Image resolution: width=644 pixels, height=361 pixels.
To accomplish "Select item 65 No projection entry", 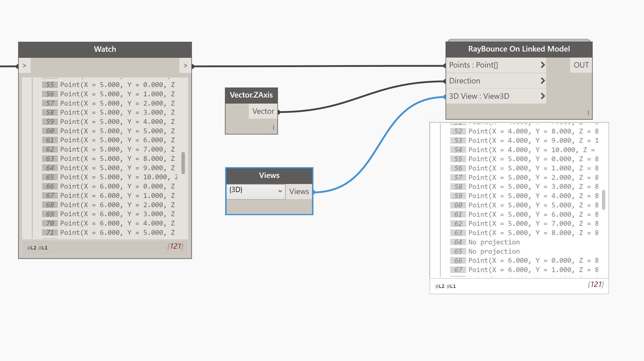I will click(494, 251).
